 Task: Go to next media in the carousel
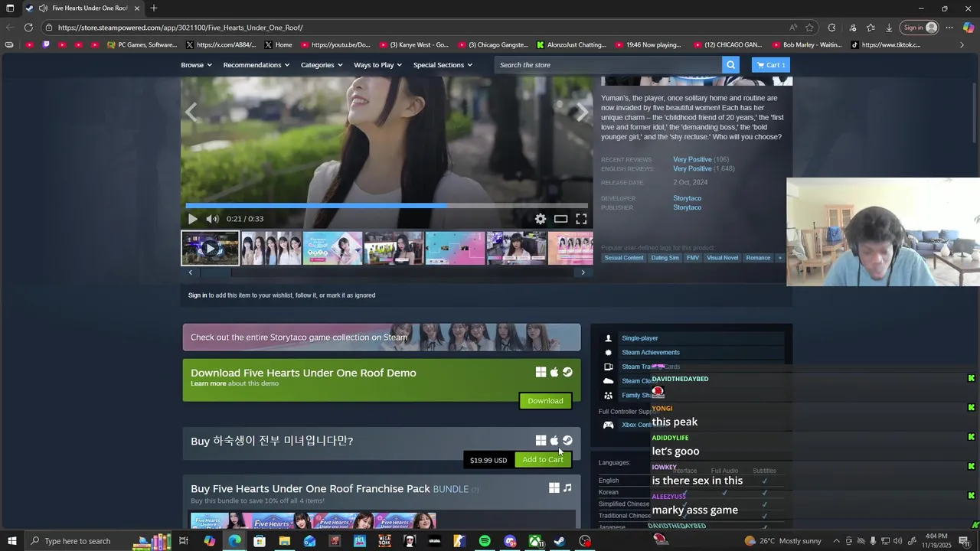tap(583, 113)
